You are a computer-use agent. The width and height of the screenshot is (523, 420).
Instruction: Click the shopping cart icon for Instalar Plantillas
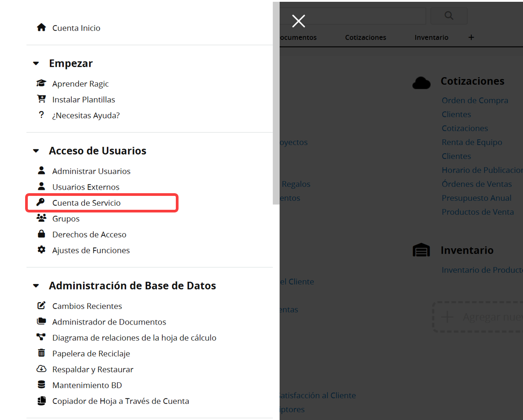click(41, 99)
